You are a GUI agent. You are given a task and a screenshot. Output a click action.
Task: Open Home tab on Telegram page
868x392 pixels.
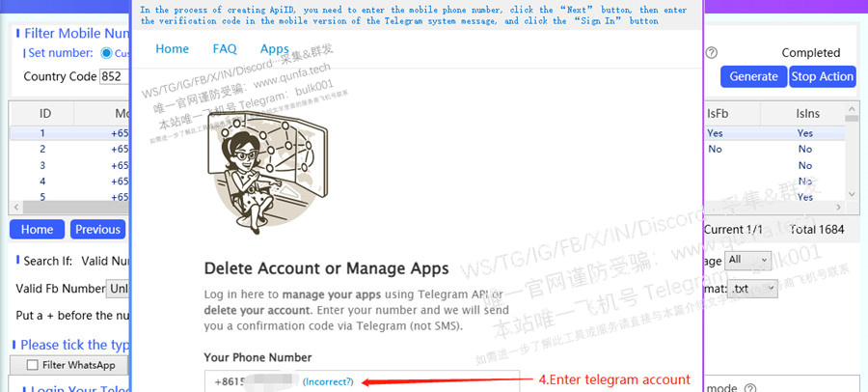[x=173, y=49]
